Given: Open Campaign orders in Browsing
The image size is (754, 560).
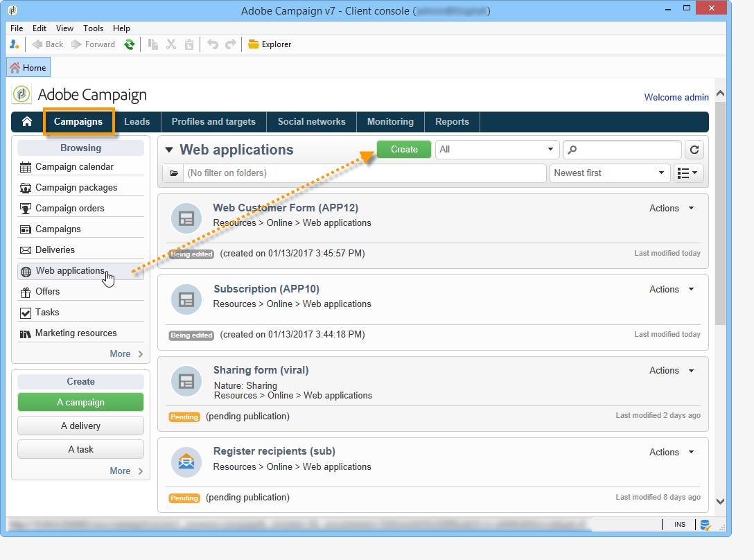Looking at the screenshot, I should pyautogui.click(x=81, y=209).
